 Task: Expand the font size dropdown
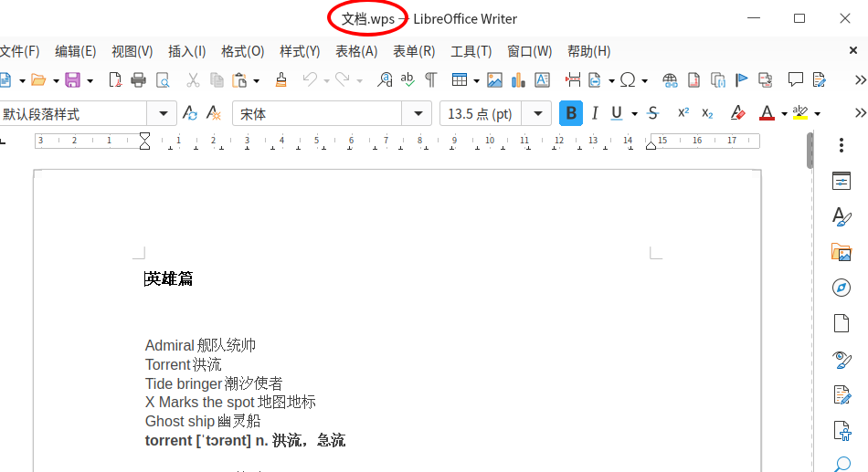tap(537, 113)
